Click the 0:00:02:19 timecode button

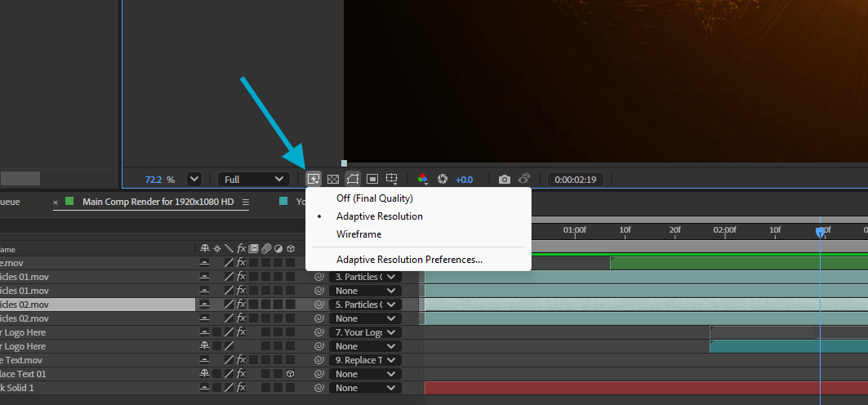(576, 180)
